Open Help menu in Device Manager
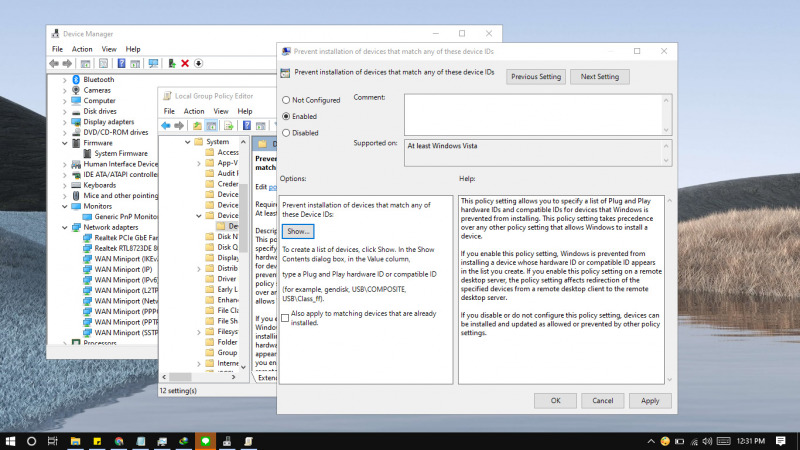 (133, 49)
